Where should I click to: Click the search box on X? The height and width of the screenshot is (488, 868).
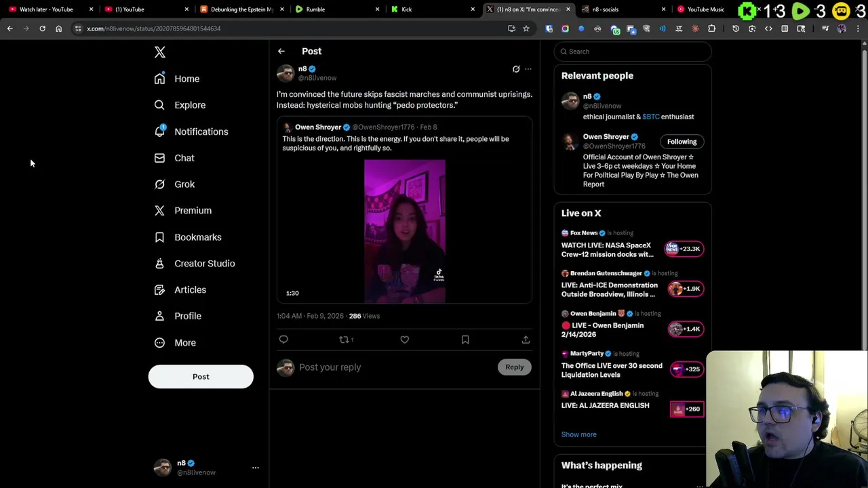(633, 52)
